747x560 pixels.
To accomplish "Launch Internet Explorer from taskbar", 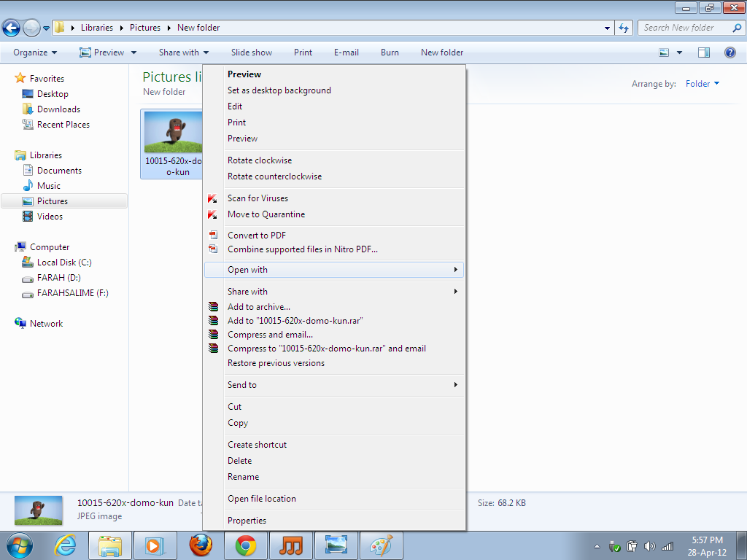I will pos(65,545).
